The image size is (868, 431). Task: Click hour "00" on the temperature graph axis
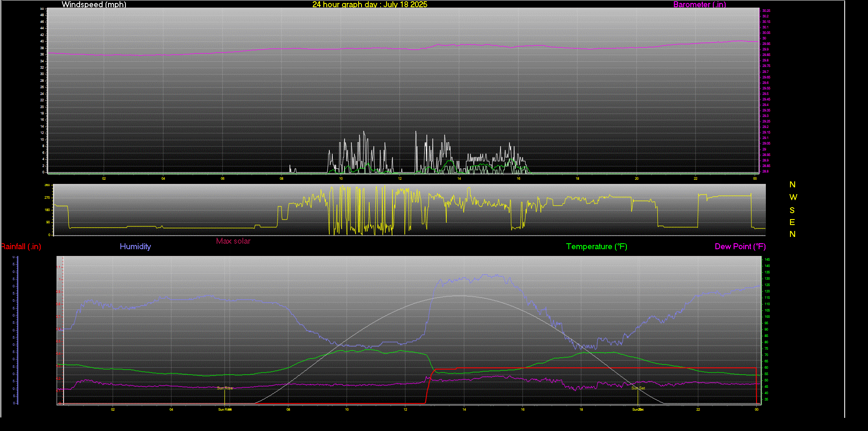click(x=757, y=409)
